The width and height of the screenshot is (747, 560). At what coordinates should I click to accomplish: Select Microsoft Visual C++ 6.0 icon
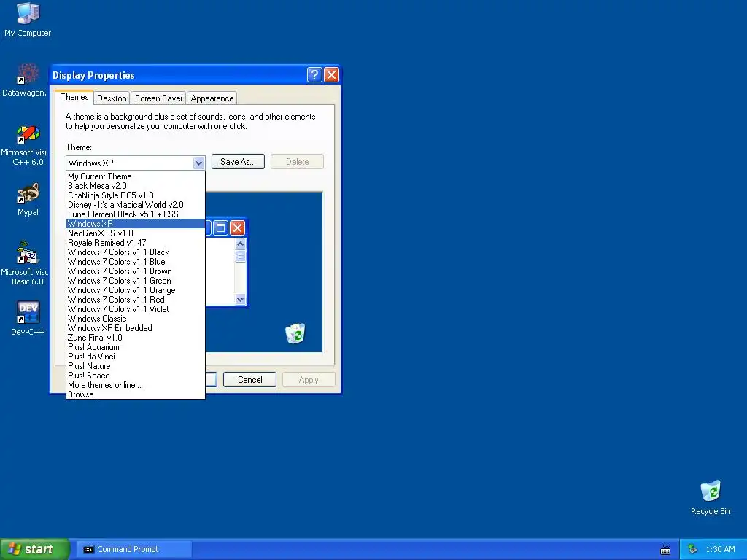point(26,146)
